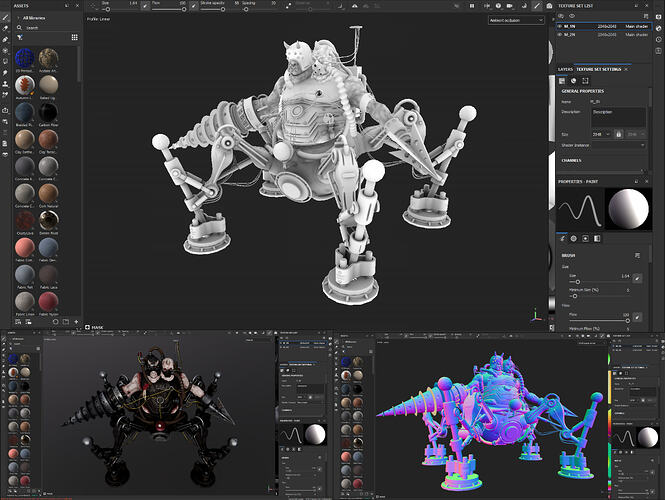This screenshot has height=500, width=665.
Task: Select the Polygon Fill tool
Action: [x=5, y=50]
